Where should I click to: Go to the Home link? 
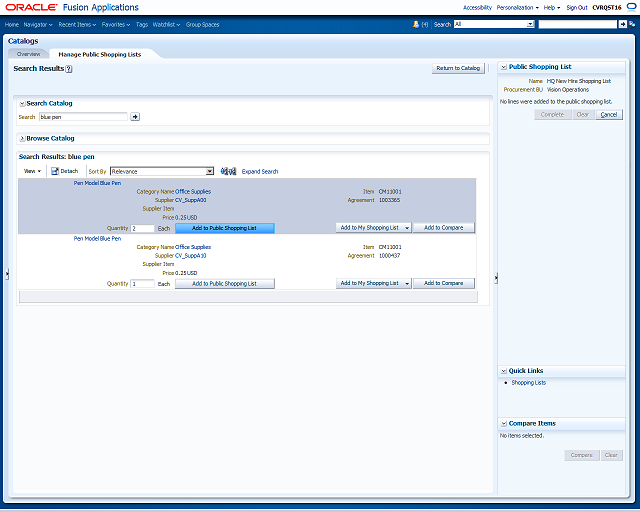coord(12,24)
